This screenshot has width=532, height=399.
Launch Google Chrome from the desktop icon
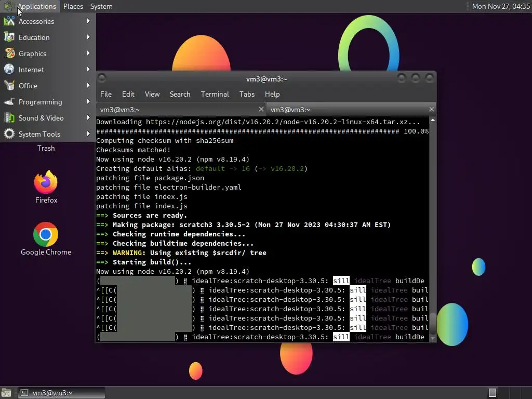click(46, 234)
